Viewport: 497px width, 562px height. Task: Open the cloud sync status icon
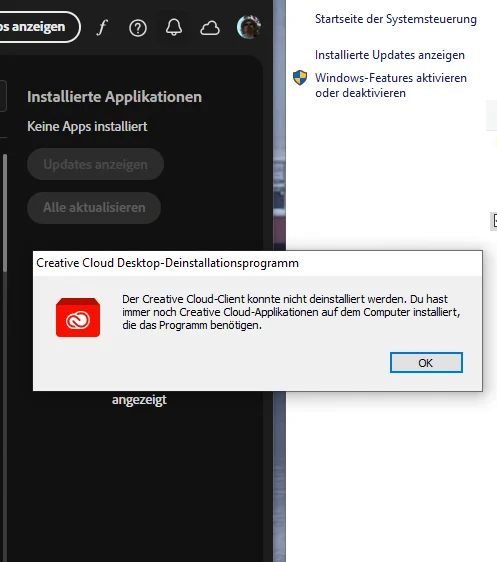(210, 28)
